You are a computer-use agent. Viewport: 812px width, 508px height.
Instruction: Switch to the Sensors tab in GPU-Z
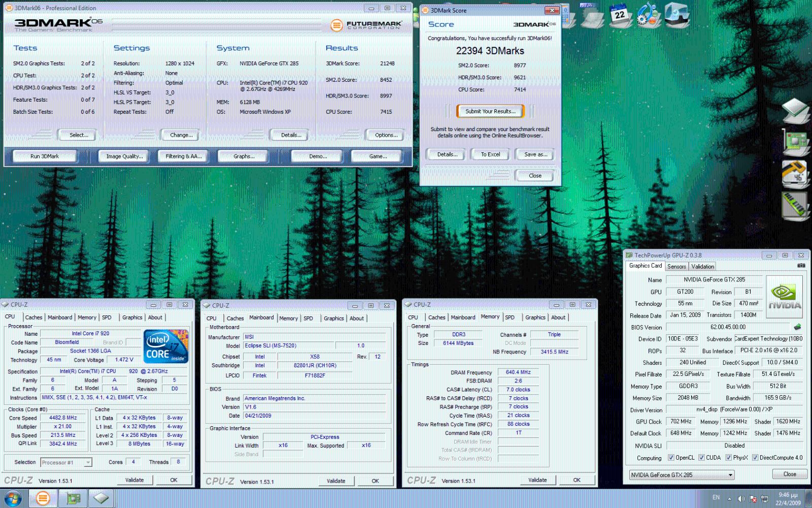pos(676,266)
